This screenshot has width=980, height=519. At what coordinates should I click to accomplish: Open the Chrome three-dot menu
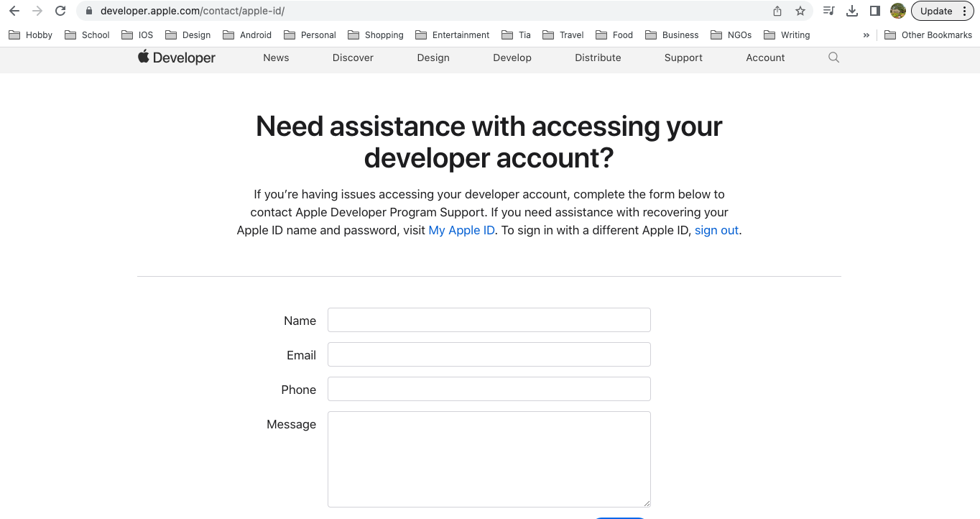click(965, 11)
